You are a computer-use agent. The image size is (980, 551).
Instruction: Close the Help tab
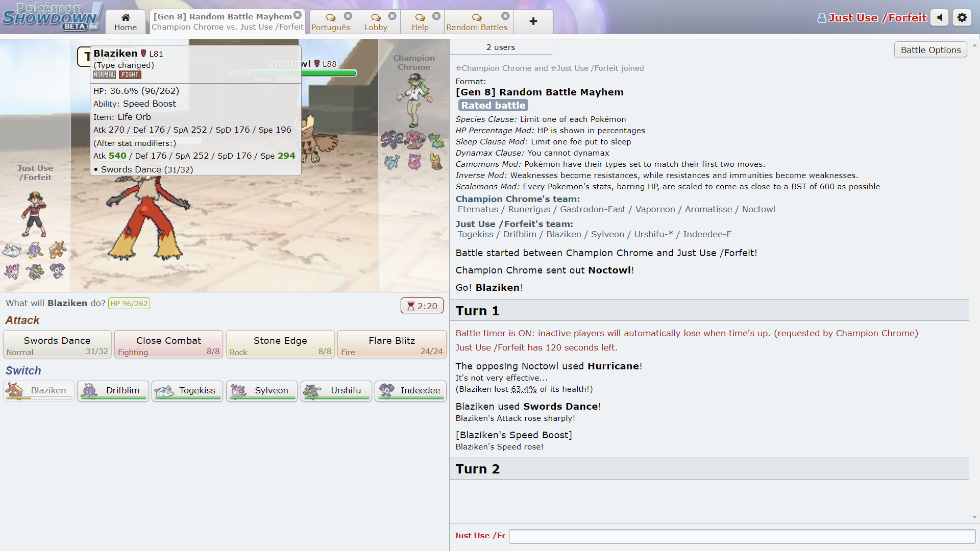(x=436, y=16)
